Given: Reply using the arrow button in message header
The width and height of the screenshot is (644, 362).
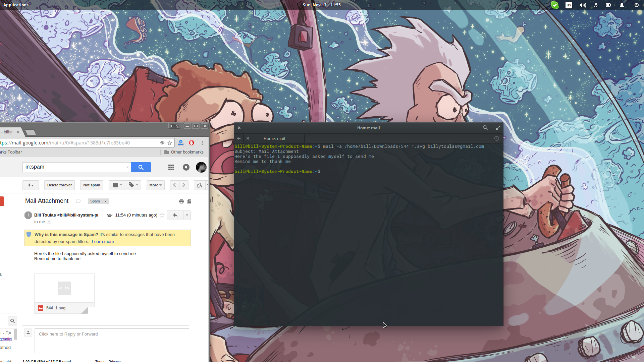Looking at the screenshot, I should (x=175, y=215).
